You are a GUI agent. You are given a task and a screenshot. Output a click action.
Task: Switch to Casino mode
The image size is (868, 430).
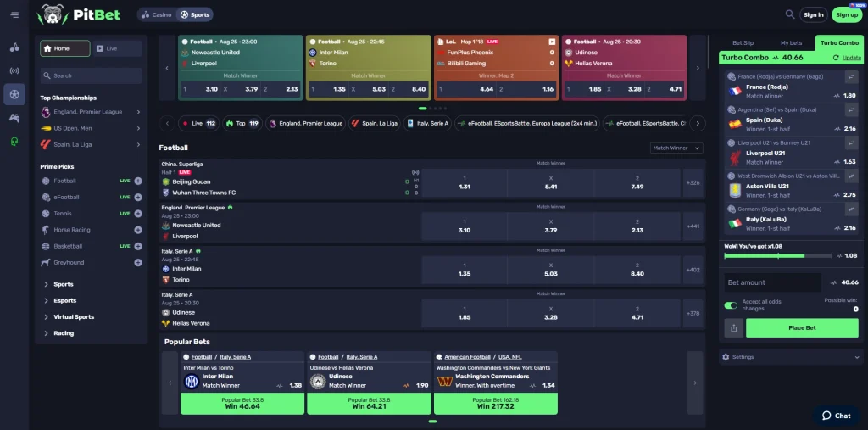pos(157,15)
